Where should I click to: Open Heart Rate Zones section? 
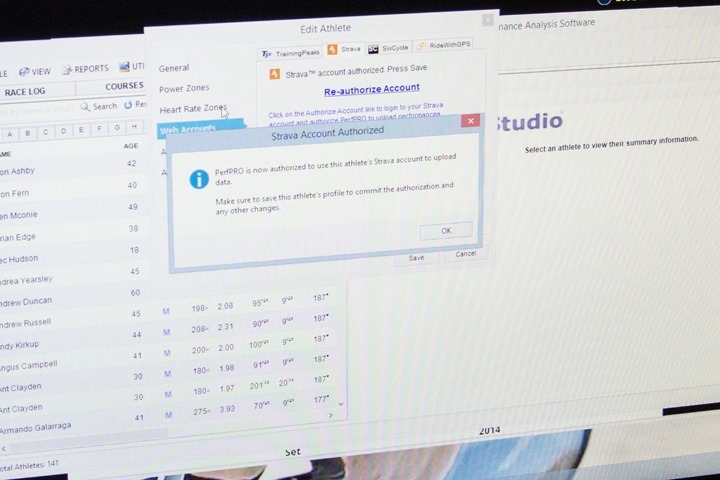click(193, 109)
